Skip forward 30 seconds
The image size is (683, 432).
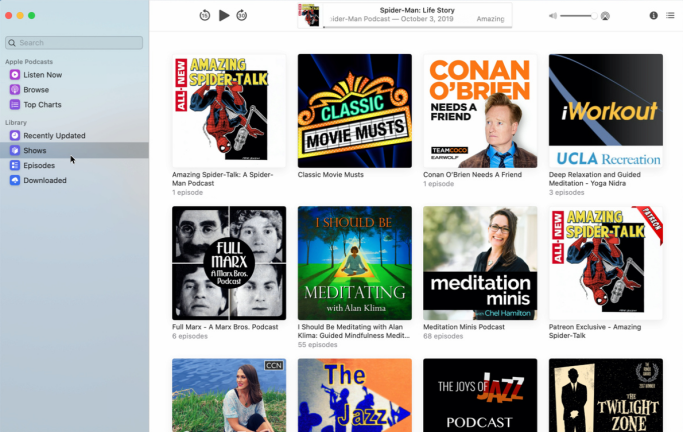[242, 16]
